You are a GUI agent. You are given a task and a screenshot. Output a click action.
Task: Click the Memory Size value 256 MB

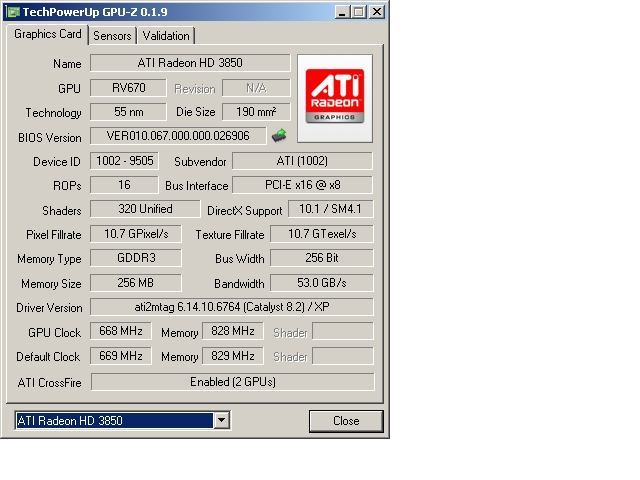coord(136,282)
